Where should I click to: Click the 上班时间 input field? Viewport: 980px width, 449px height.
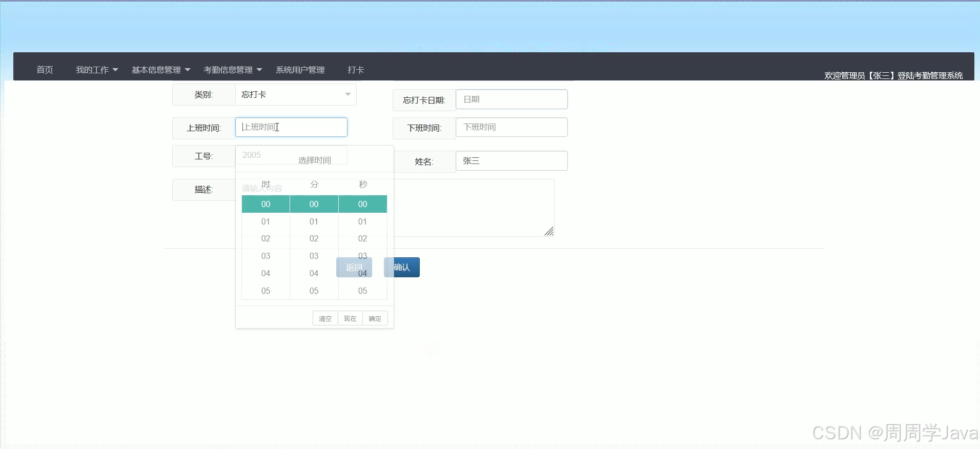(x=291, y=127)
